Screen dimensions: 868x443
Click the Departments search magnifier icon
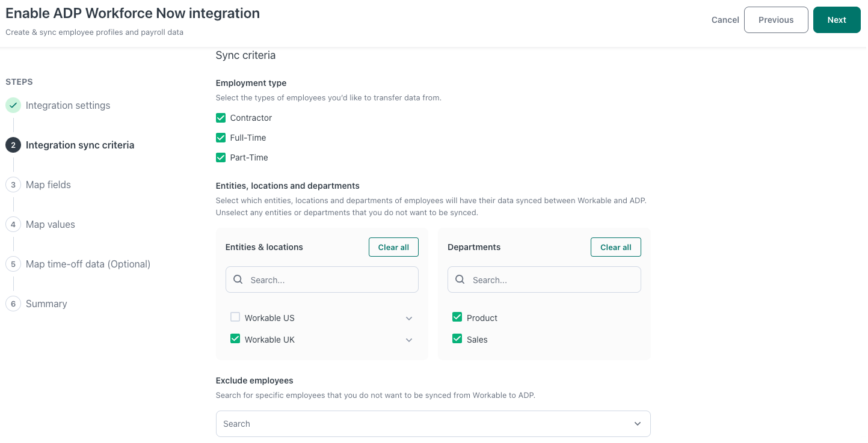point(460,280)
